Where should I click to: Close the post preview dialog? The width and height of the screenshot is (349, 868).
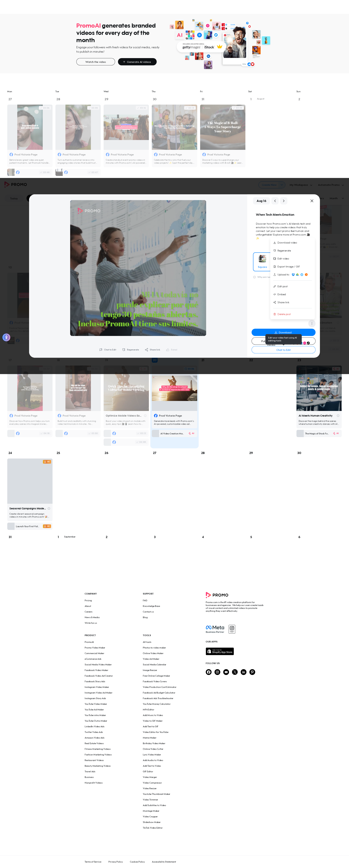(x=312, y=201)
